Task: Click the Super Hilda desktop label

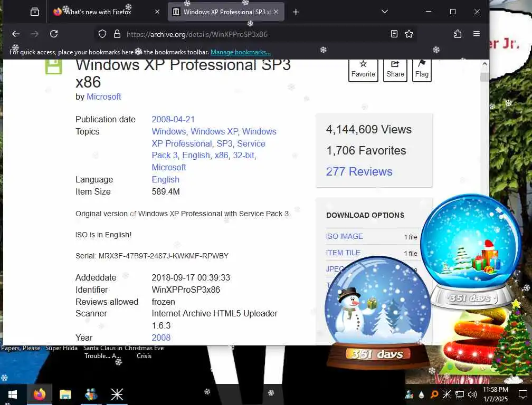Action: coord(61,348)
